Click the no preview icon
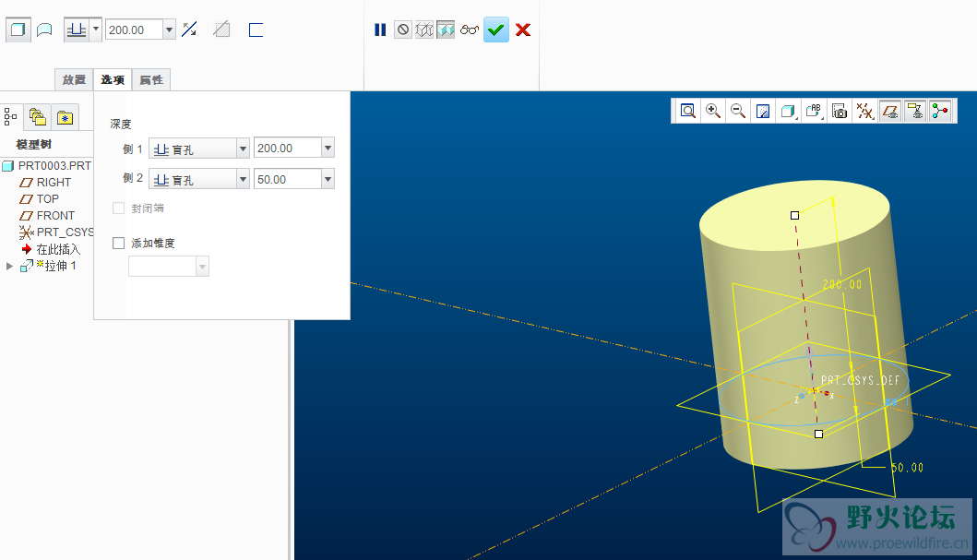The height and width of the screenshot is (560, 977). pos(403,30)
